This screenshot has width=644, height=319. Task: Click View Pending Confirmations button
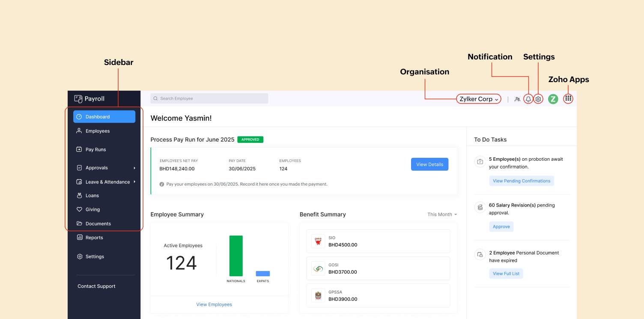click(521, 181)
